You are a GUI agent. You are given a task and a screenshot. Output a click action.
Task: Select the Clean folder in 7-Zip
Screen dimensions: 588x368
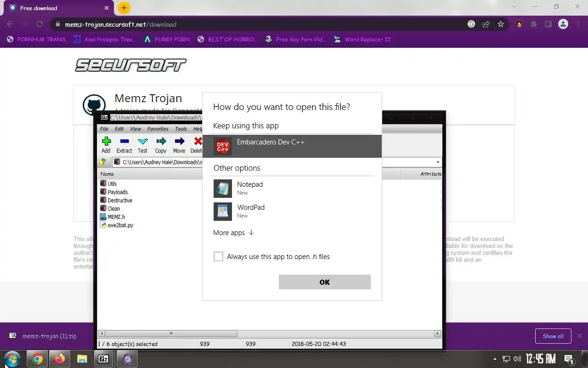point(110,208)
